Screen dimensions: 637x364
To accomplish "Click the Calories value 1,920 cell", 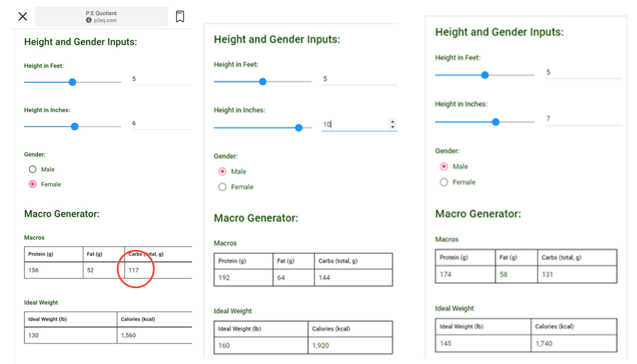I will pos(350,346).
